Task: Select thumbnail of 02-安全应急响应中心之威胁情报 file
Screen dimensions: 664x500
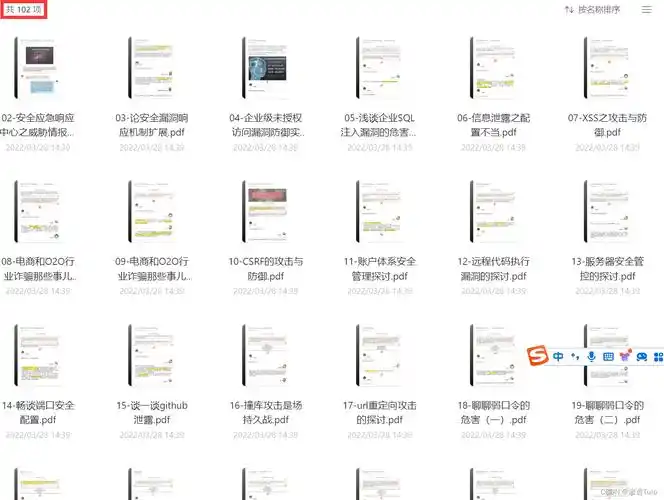Action: 38,68
